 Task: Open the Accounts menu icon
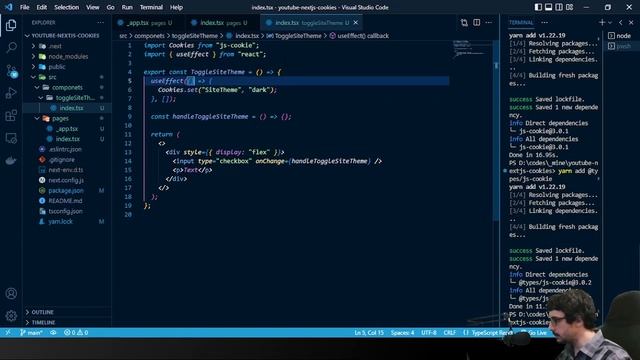pyautogui.click(x=11, y=293)
